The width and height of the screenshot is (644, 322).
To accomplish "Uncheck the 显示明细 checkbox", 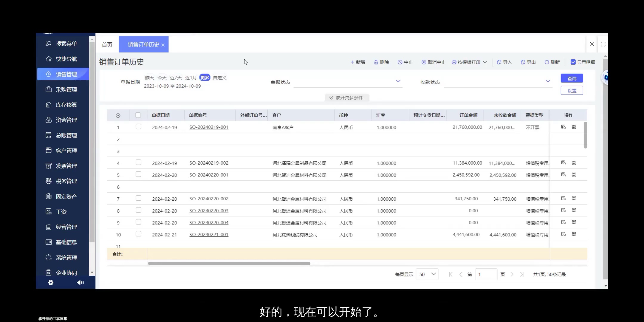I will (573, 62).
